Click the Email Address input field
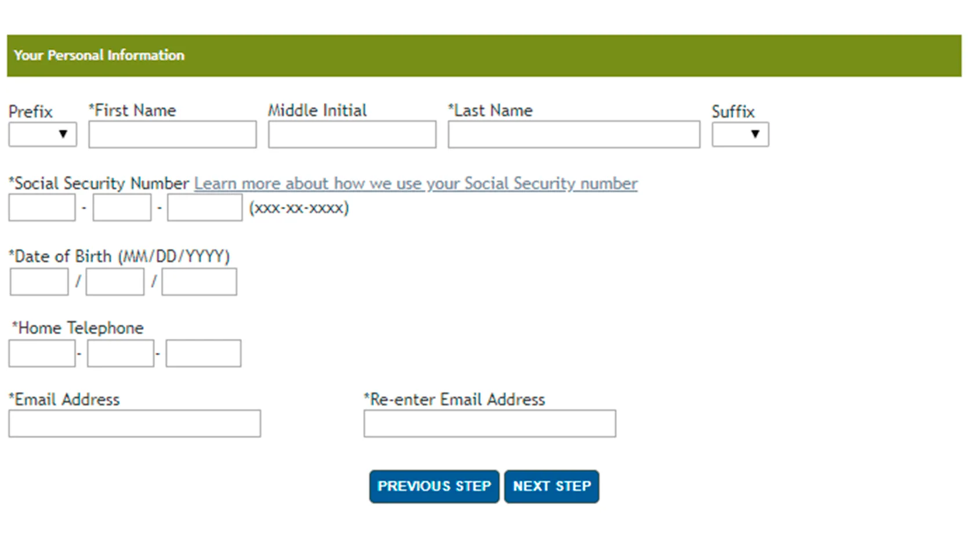 (135, 423)
